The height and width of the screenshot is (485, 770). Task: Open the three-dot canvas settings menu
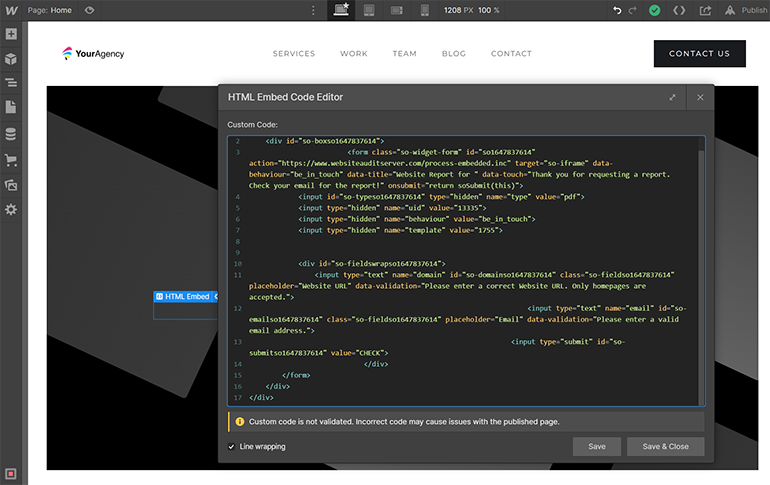(313, 10)
